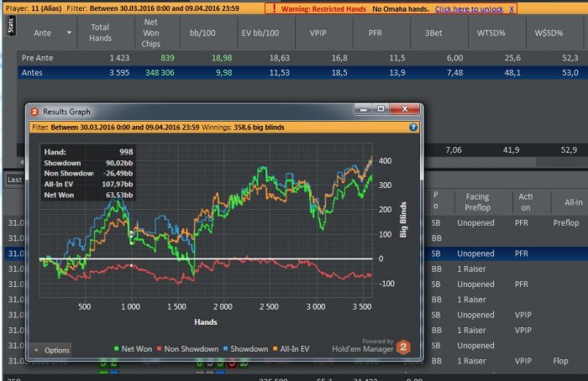Viewport: 588px width, 381px height.
Task: Click the WTSD% column header
Action: pyautogui.click(x=491, y=33)
